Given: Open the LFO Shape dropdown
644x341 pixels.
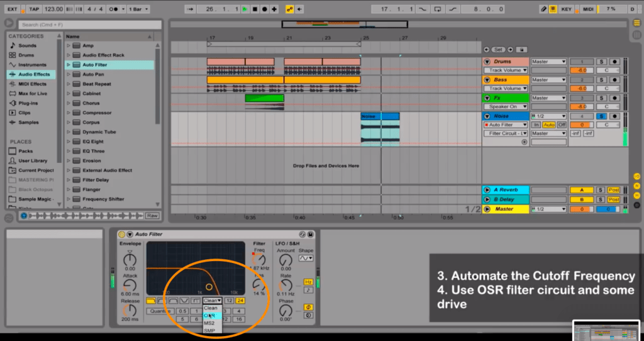Looking at the screenshot, I should 306,259.
